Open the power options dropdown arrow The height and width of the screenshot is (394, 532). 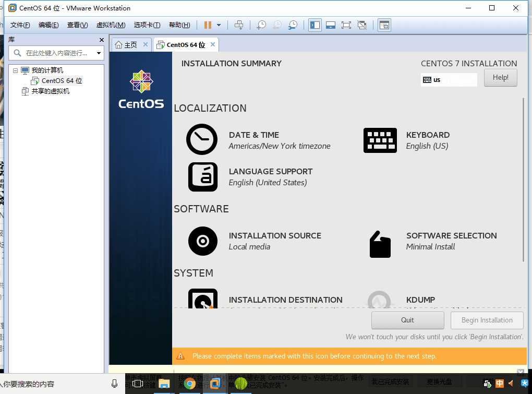219,25
